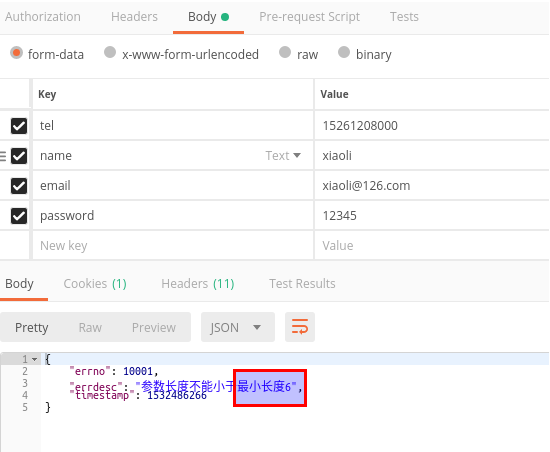Click the errno value 10001
Viewport: 550px width, 452px height.
coord(138,371)
